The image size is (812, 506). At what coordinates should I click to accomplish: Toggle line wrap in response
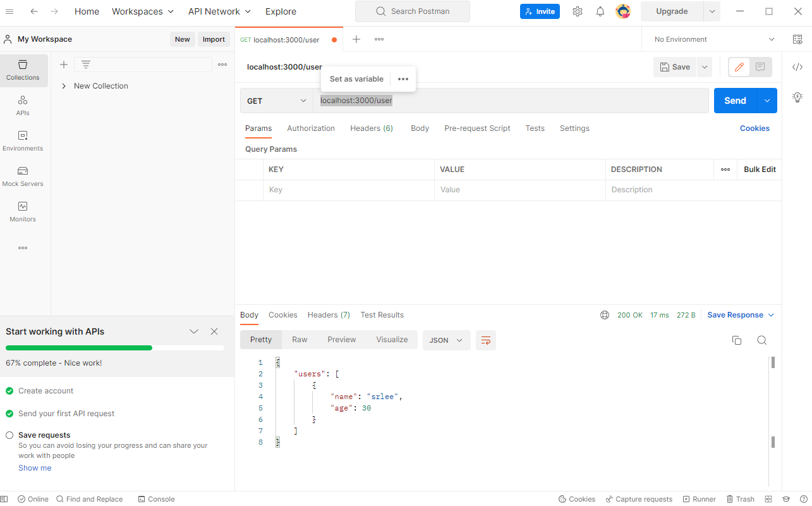pyautogui.click(x=486, y=340)
